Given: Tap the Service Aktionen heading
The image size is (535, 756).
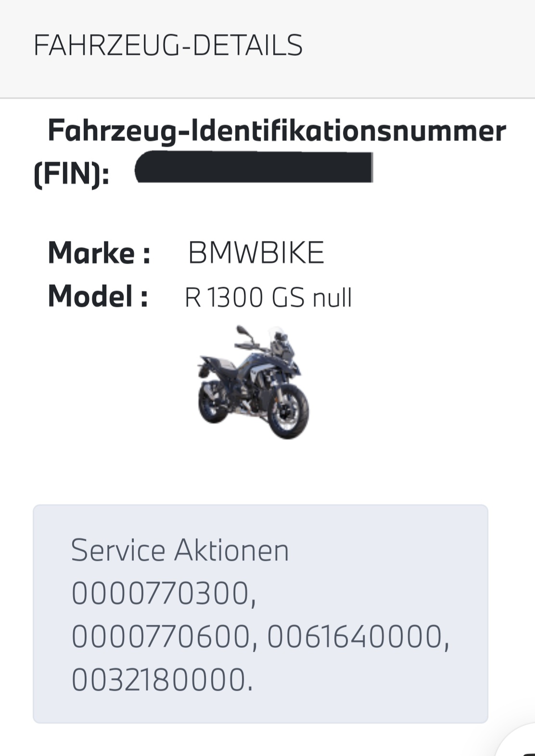Looking at the screenshot, I should pos(180,550).
